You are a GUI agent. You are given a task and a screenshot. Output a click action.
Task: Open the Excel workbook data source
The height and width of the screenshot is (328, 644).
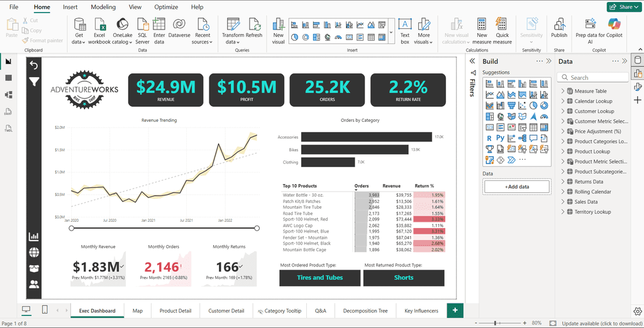tap(99, 28)
